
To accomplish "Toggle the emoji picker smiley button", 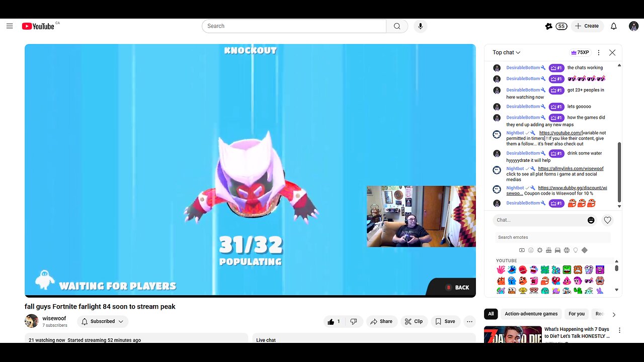I will (591, 220).
